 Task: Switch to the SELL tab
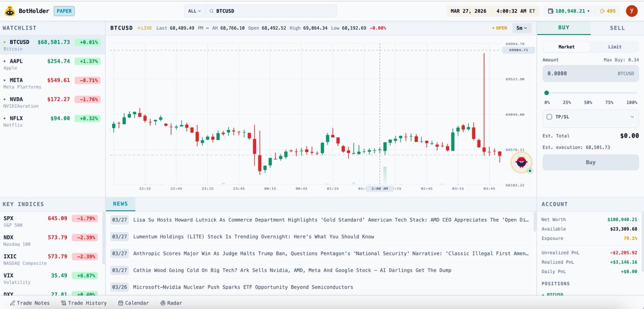(617, 27)
